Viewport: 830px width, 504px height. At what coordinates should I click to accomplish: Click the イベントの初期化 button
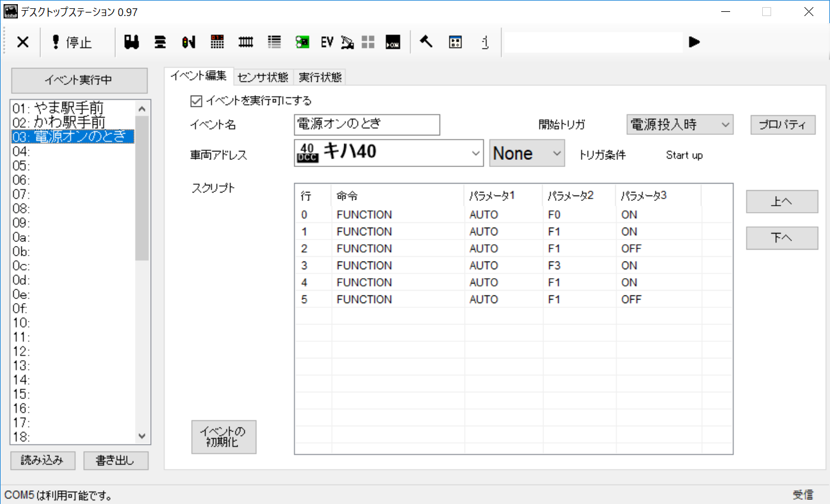coord(224,437)
